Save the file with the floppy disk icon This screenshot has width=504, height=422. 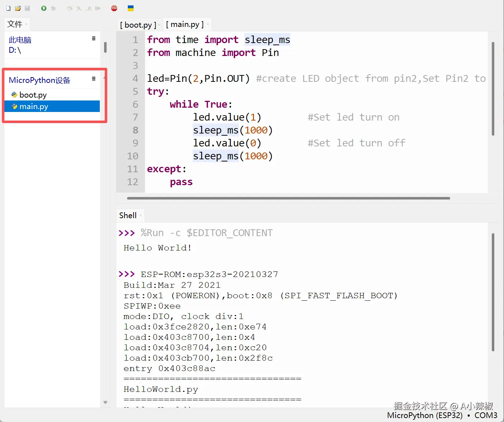tap(27, 8)
